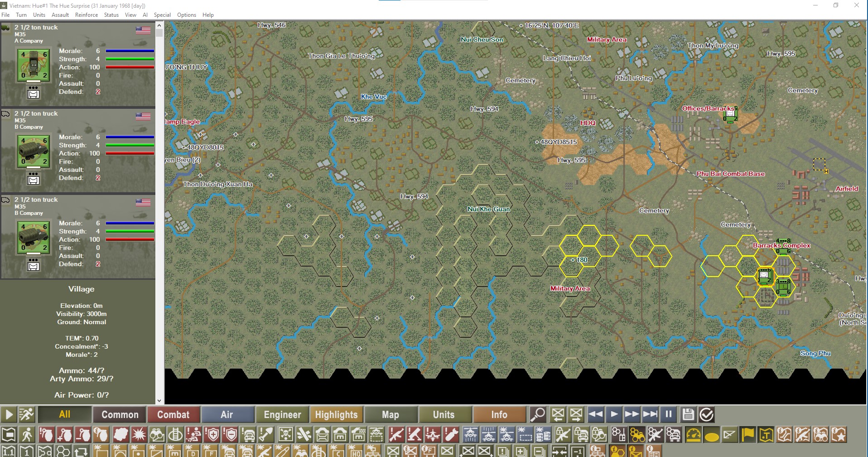Open the Options menu
This screenshot has width=868, height=457.
tap(187, 15)
